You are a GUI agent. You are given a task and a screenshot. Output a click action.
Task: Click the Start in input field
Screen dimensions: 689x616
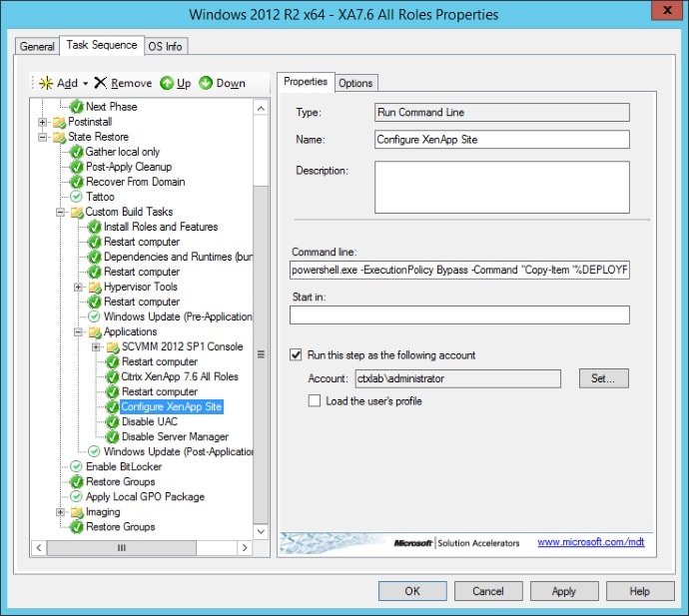[x=459, y=315]
